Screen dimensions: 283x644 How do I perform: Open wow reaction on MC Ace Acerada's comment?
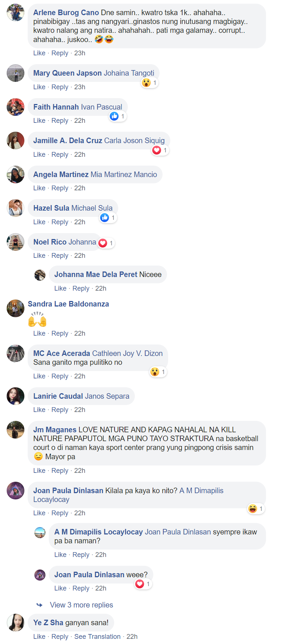tap(158, 372)
